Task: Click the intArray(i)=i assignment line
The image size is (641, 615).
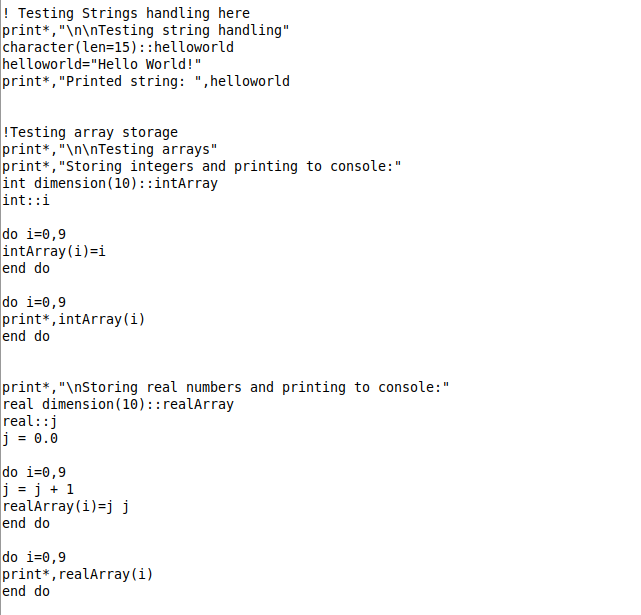Action: pos(54,251)
